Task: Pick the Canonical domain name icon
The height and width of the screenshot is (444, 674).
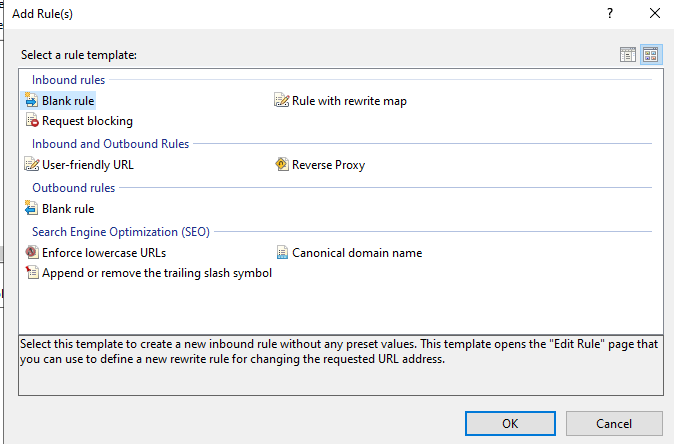Action: [282, 252]
